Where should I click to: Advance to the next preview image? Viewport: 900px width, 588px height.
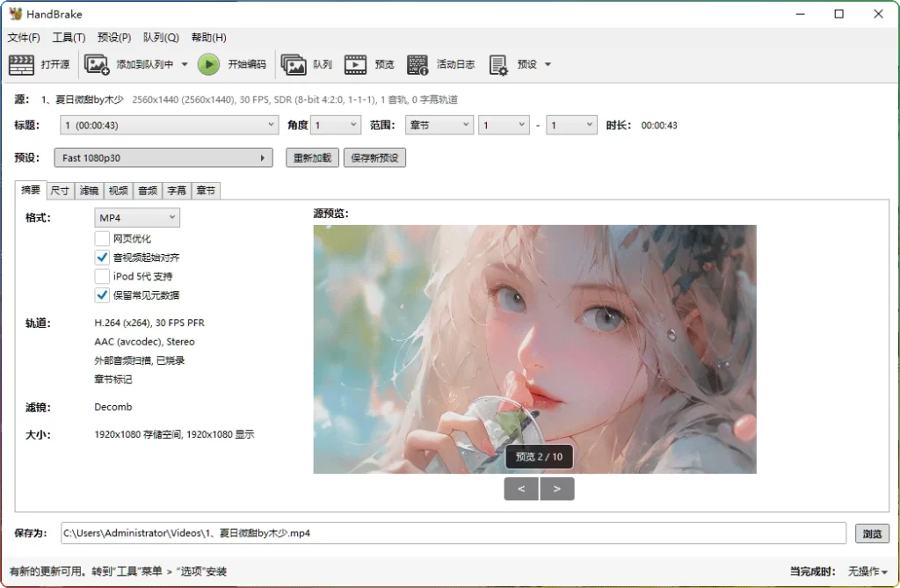point(557,488)
